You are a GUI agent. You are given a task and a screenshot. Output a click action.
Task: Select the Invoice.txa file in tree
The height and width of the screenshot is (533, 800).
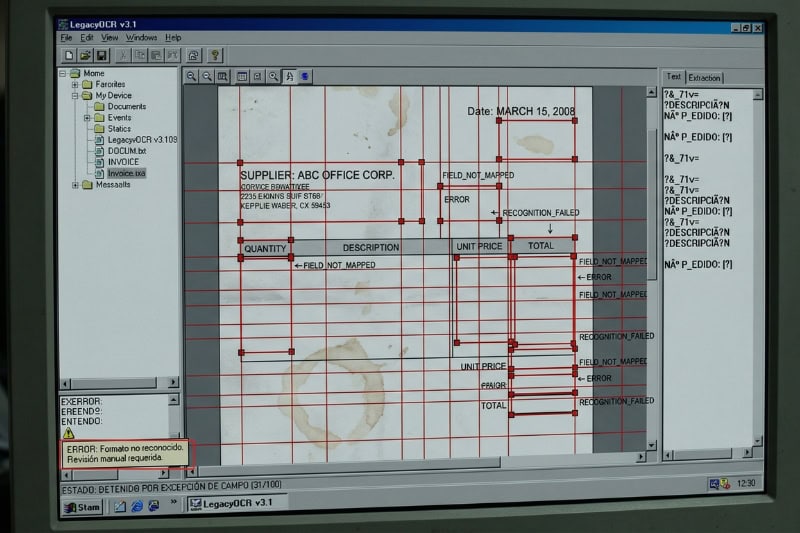[126, 173]
